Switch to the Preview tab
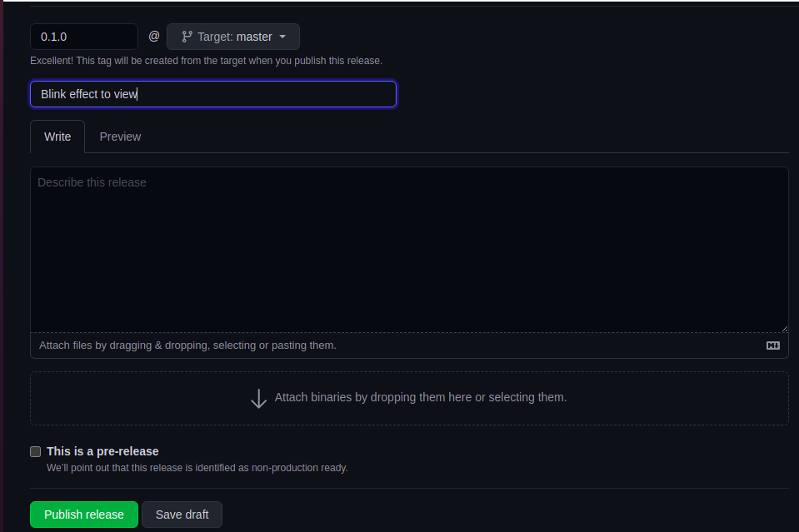The height and width of the screenshot is (532, 799). (x=120, y=137)
